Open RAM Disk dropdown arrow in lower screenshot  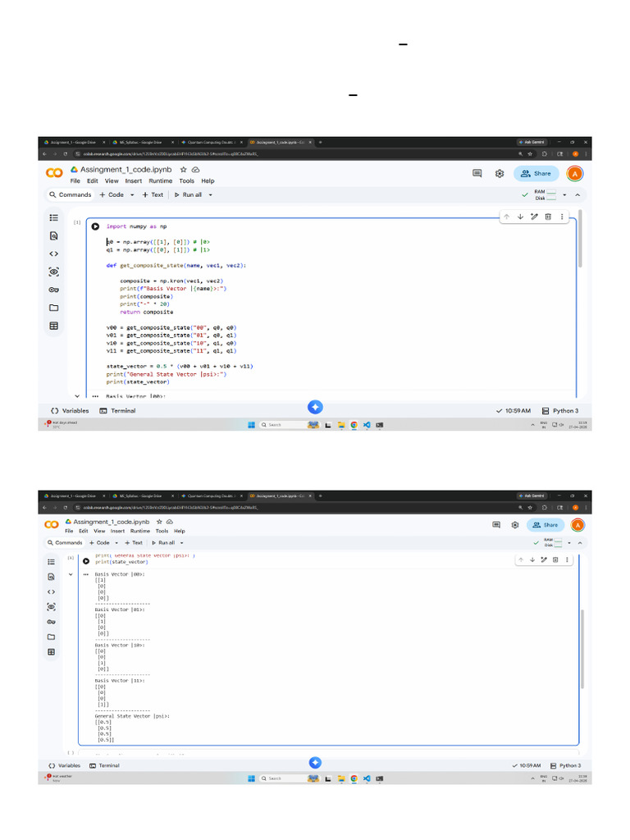(x=569, y=543)
